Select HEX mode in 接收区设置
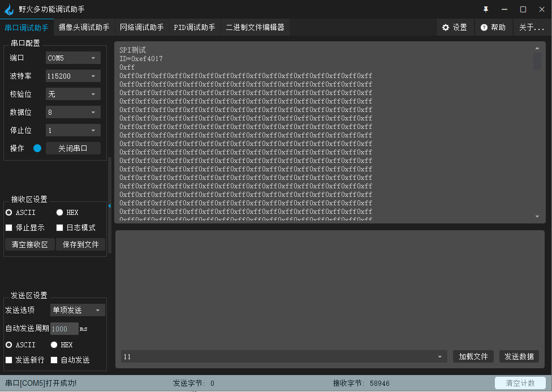This screenshot has width=552, height=392. point(59,212)
